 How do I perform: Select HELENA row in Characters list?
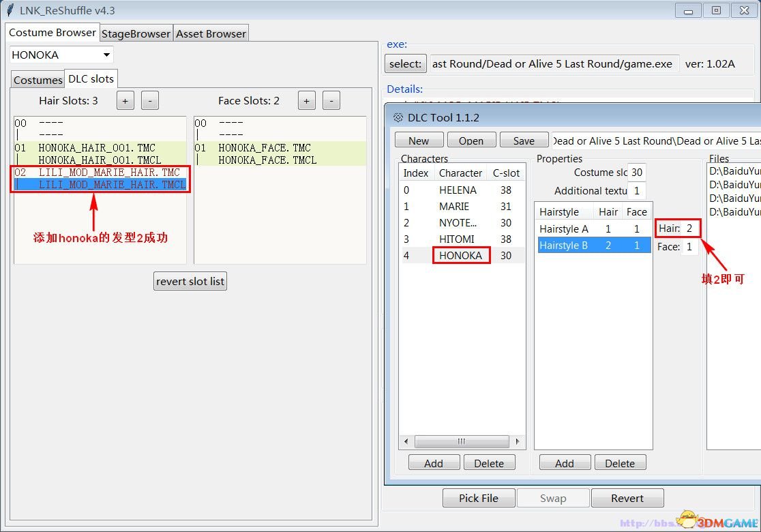click(x=462, y=190)
